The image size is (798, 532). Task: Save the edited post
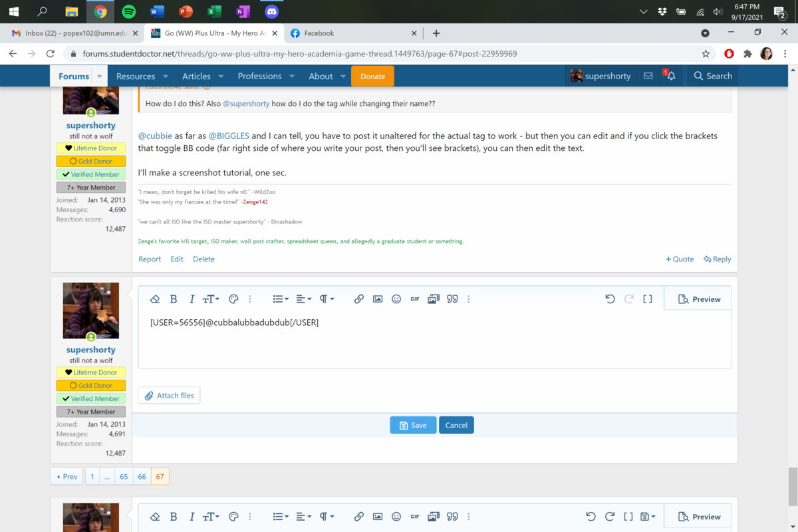(413, 425)
